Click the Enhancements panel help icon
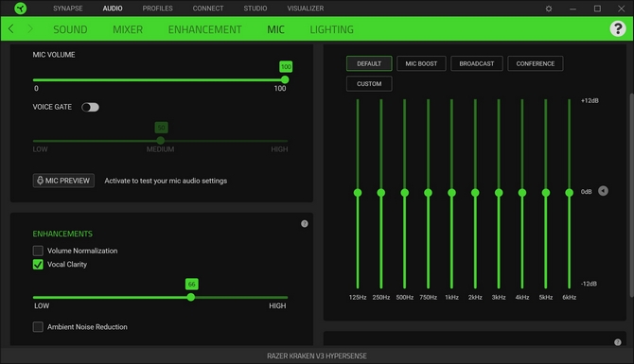This screenshot has height=364, width=634. pos(305,223)
